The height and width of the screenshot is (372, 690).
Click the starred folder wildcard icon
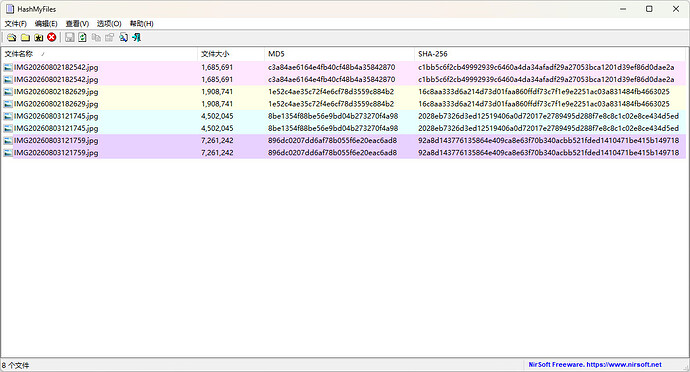[39, 37]
